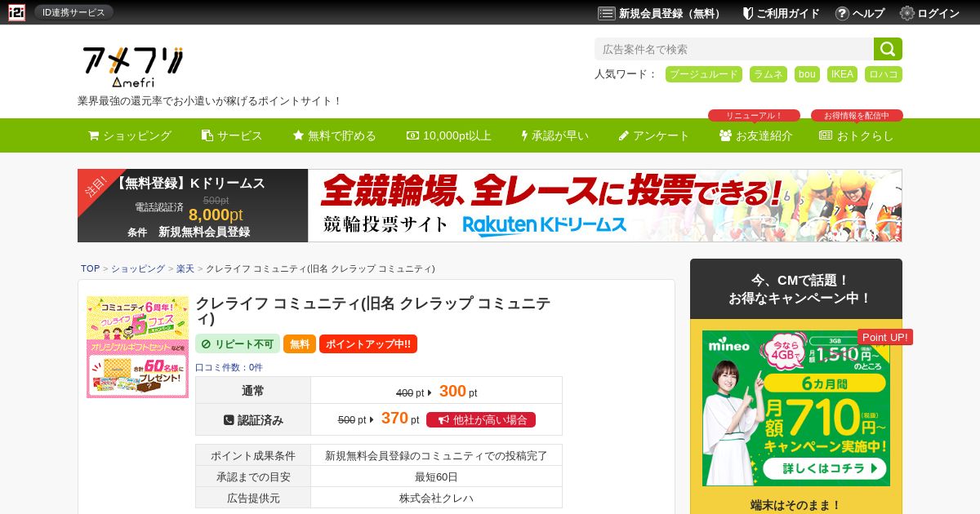The image size is (980, 514).
Task: Open ヘルプ link
Action: pyautogui.click(x=868, y=13)
